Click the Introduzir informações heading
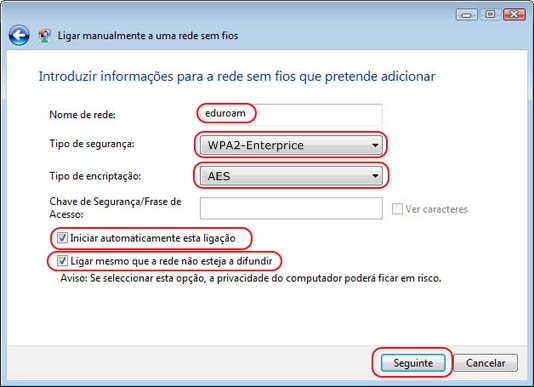The image size is (534, 387). [x=237, y=76]
